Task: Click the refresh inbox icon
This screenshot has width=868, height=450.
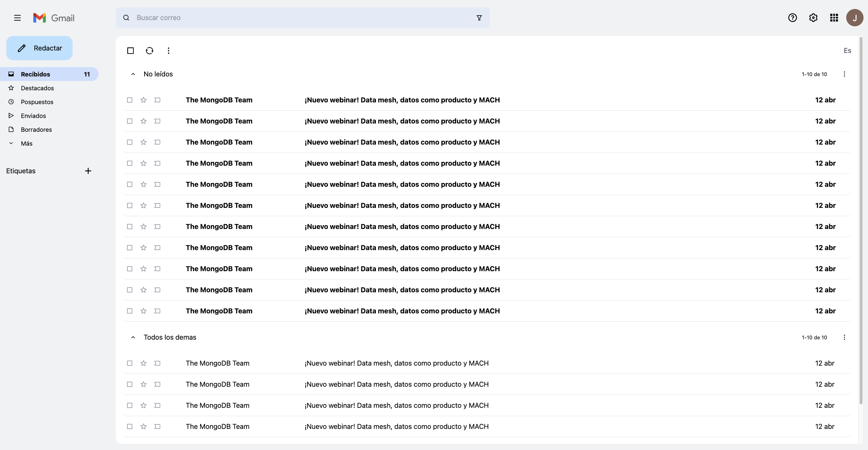Action: (149, 51)
